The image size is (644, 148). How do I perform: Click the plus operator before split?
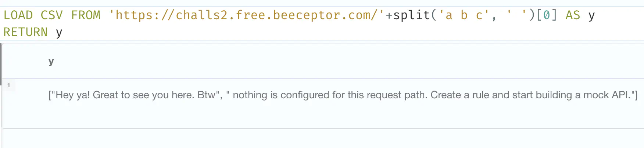click(389, 15)
